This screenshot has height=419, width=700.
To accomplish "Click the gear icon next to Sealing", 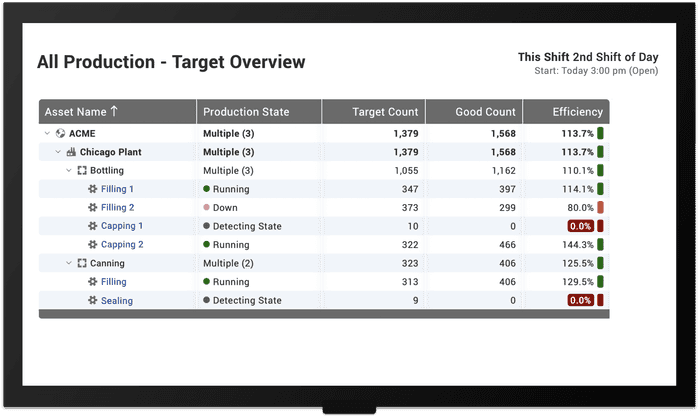I will [92, 300].
